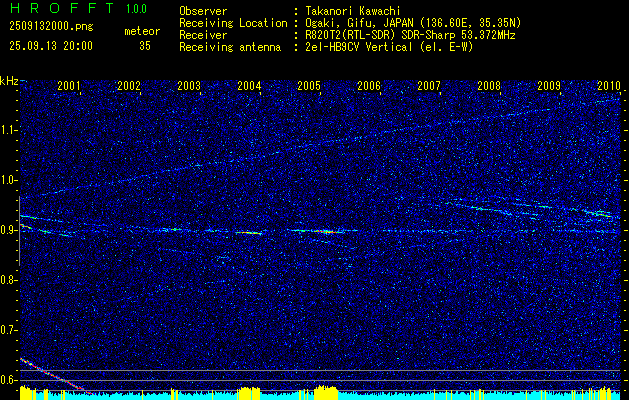629x400 pixels.
Task: Click the yellow power burst below 2004
Action: pyautogui.click(x=249, y=393)
